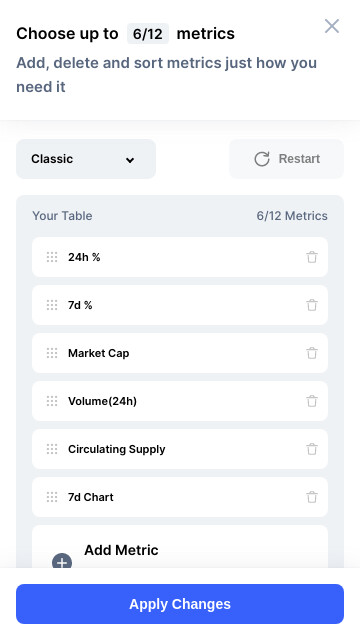Delete the 24h % metric
Viewport: 360px width, 640px height.
tap(312, 257)
